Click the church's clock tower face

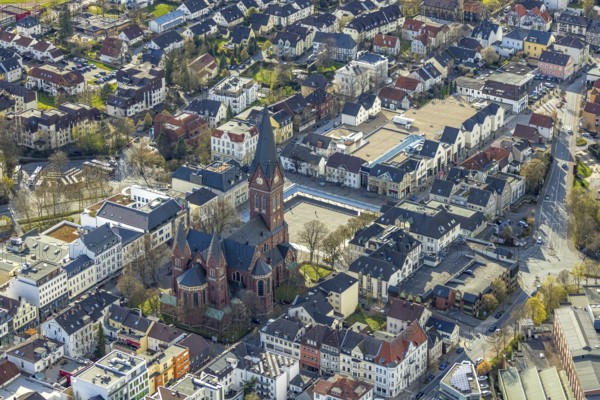tap(267, 201)
